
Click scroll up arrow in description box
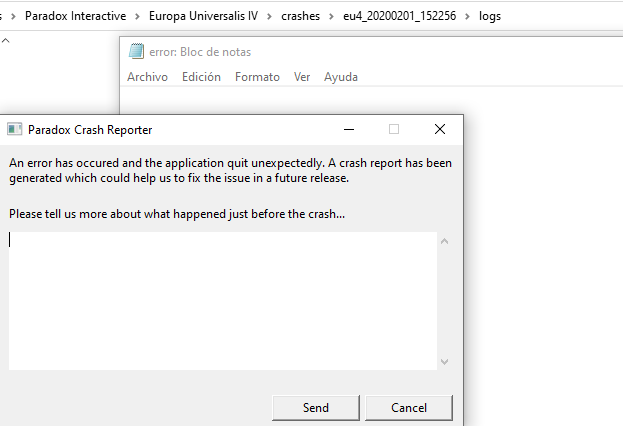[x=445, y=241]
